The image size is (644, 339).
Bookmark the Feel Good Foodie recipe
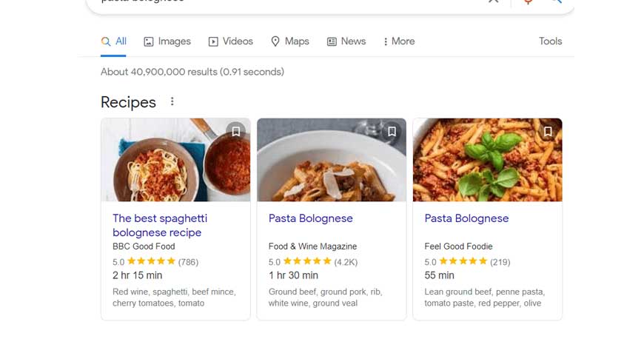click(548, 132)
